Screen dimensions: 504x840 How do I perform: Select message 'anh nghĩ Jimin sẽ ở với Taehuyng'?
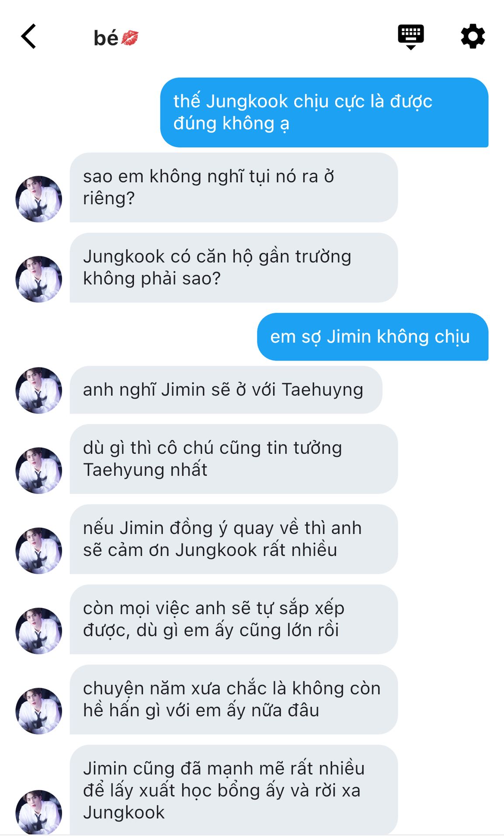226,390
